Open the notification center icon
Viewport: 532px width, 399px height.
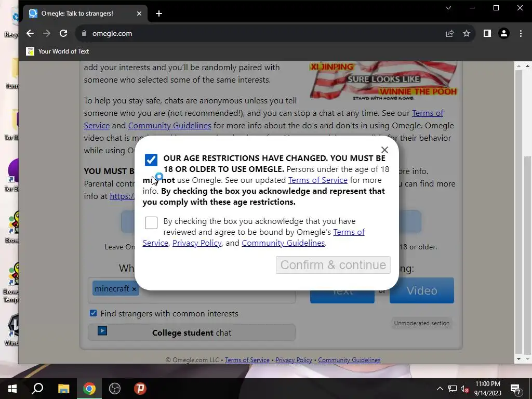pos(516,389)
